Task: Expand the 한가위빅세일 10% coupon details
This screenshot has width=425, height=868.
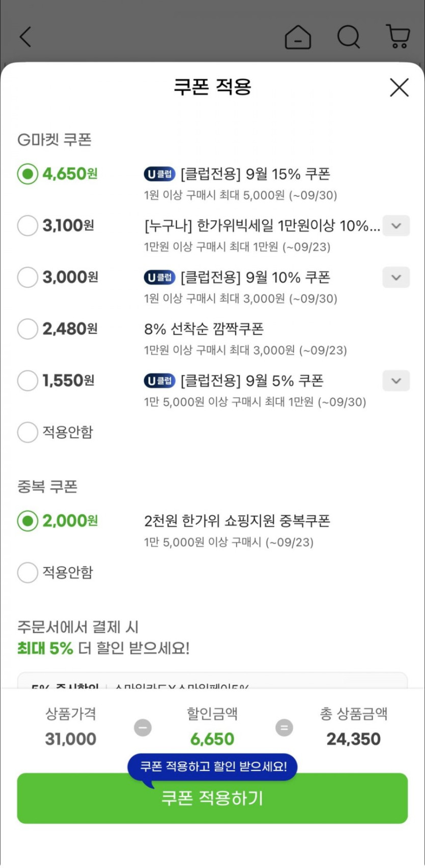Action: 396,226
